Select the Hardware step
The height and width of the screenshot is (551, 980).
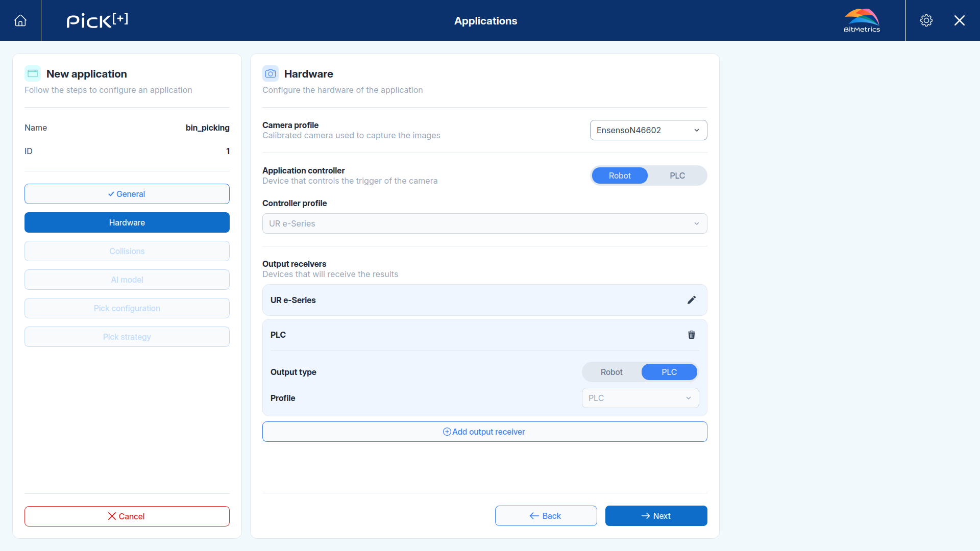click(x=127, y=222)
